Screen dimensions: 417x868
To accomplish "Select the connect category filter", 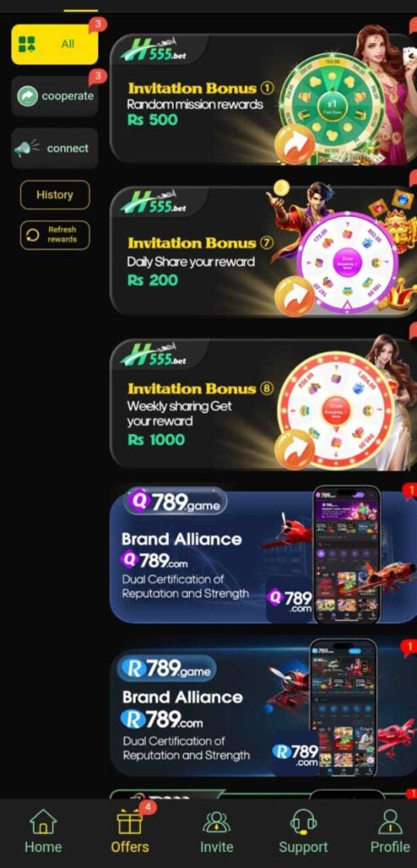I will pos(55,148).
